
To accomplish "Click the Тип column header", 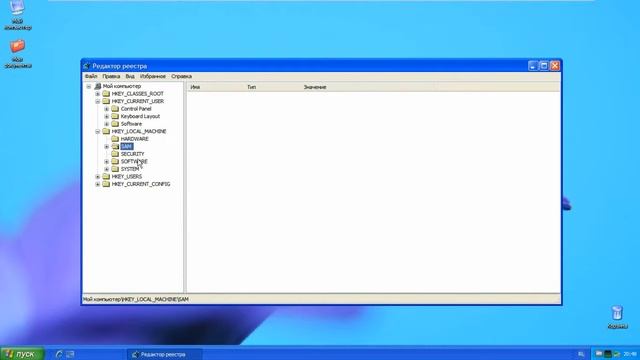I will point(272,87).
